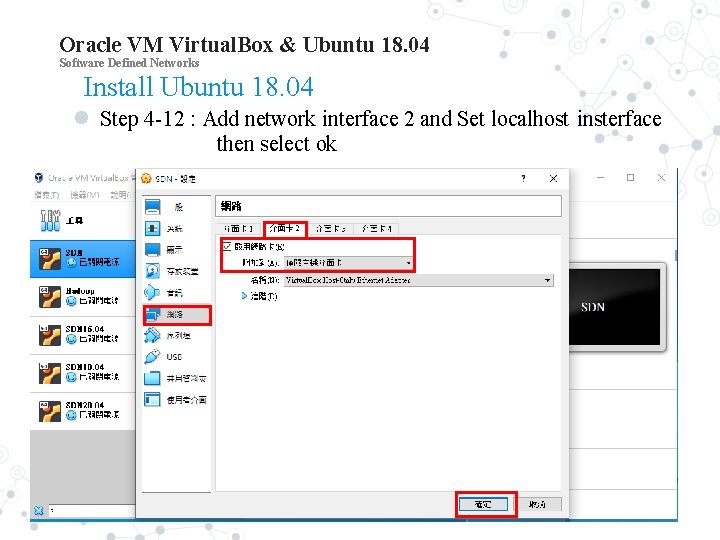
Task: Open the User Interface (使用者介面) icon
Action: (x=152, y=399)
